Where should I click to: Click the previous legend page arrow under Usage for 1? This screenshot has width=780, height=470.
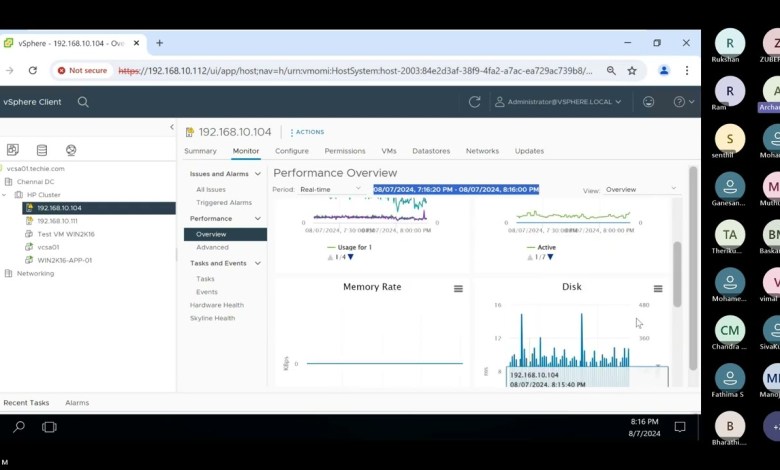pyautogui.click(x=330, y=257)
